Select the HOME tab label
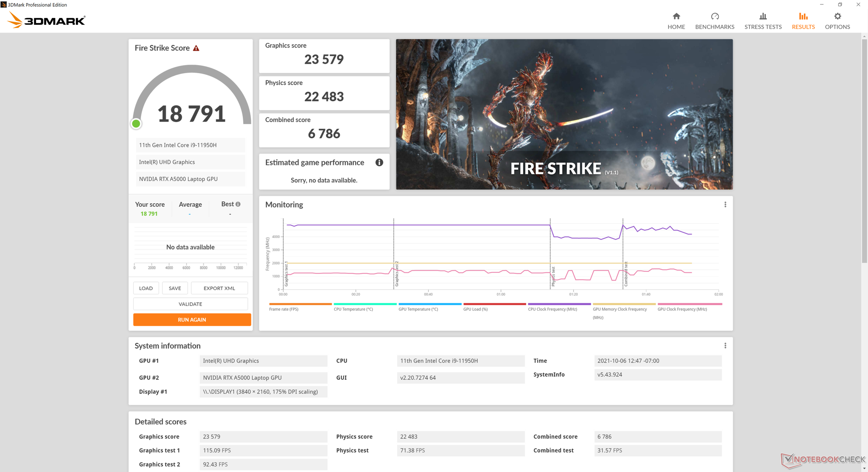 tap(676, 27)
